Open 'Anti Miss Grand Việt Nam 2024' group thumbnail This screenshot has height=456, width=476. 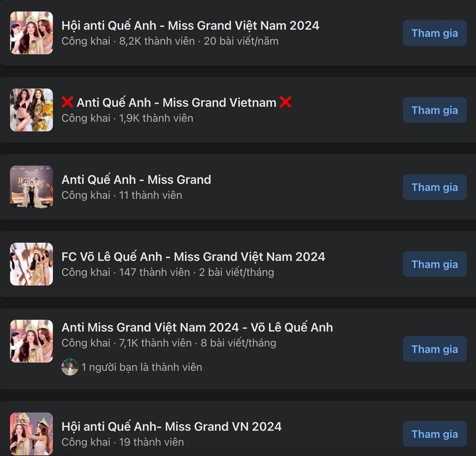click(x=31, y=341)
